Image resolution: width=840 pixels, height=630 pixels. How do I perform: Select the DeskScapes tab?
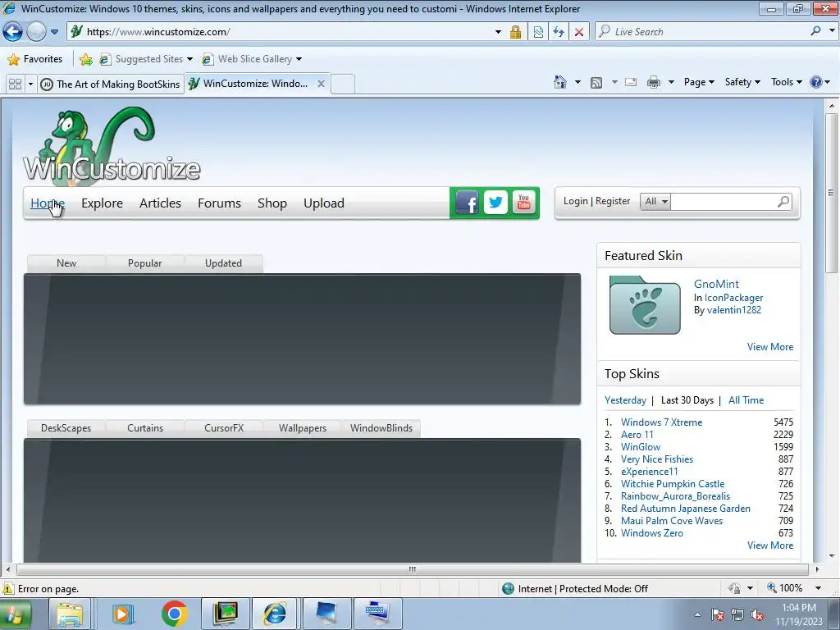pos(66,428)
